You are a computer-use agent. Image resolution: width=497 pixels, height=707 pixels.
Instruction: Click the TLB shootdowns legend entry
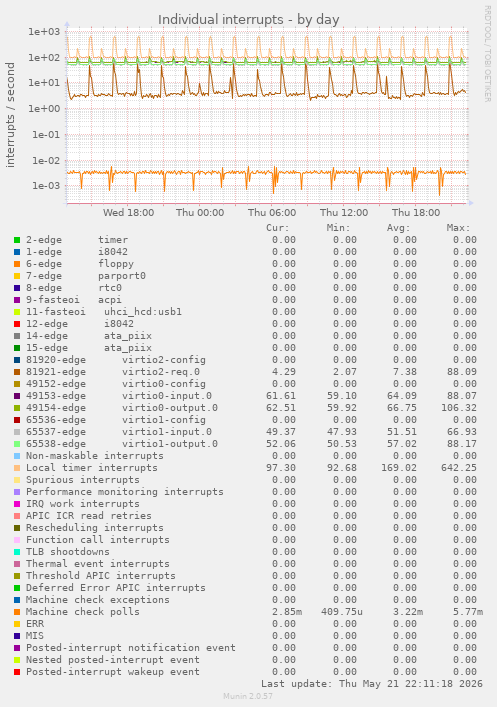tap(68, 551)
